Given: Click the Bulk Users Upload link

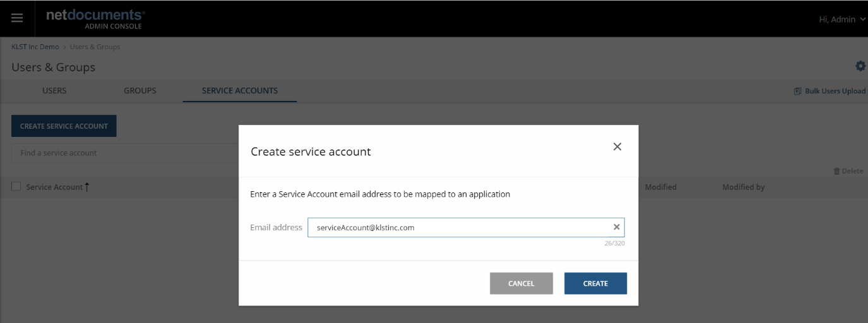Looking at the screenshot, I should [x=835, y=91].
